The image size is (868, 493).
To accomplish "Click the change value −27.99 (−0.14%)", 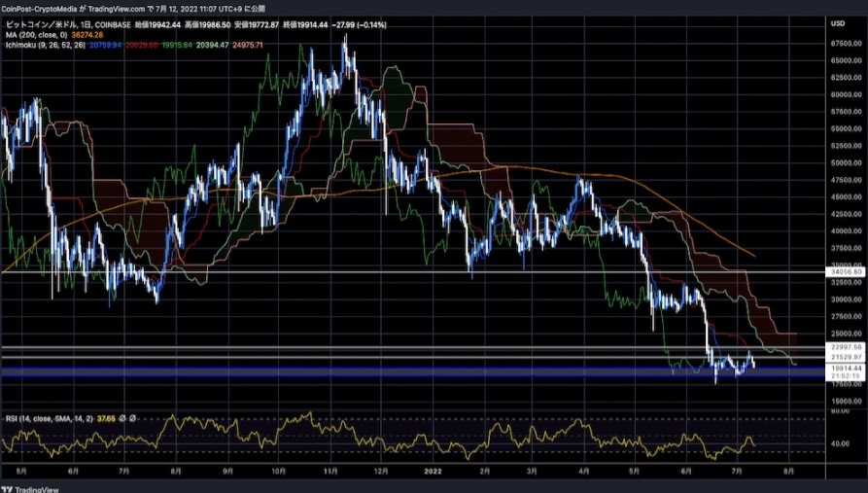I will [x=359, y=25].
